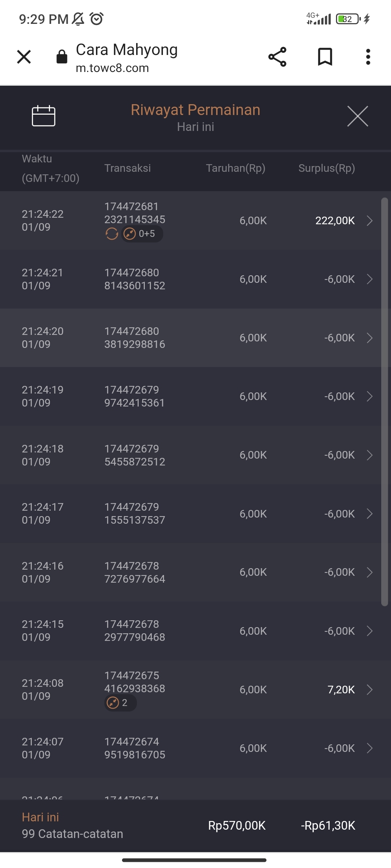
Task: Tap the padlock site security icon
Action: tap(62, 57)
